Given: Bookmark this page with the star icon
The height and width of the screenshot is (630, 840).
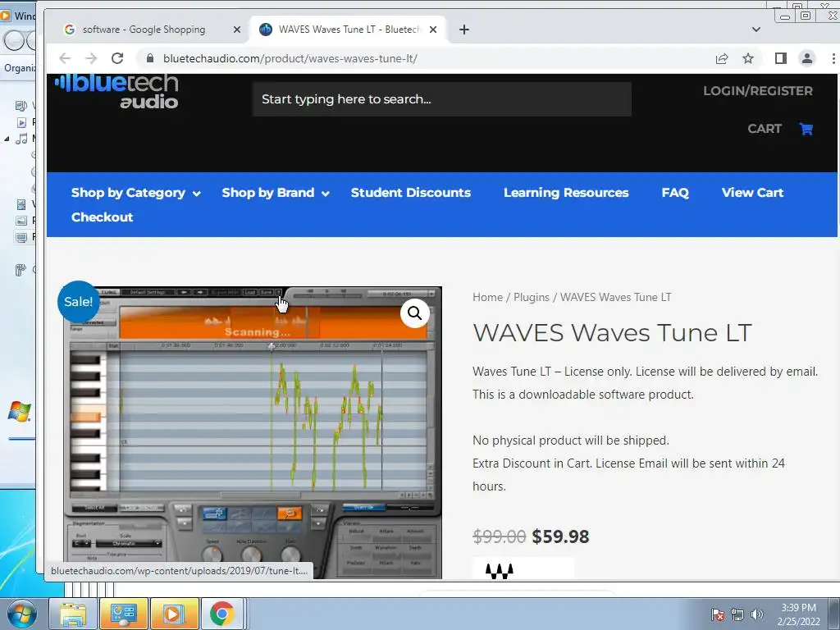Looking at the screenshot, I should [x=748, y=58].
